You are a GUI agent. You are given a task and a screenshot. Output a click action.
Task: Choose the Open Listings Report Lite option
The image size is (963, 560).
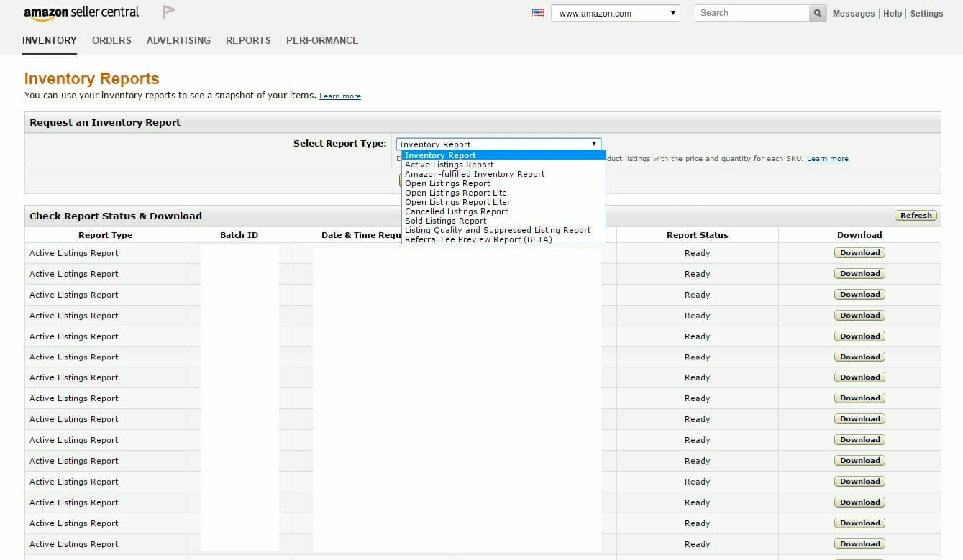[x=456, y=193]
